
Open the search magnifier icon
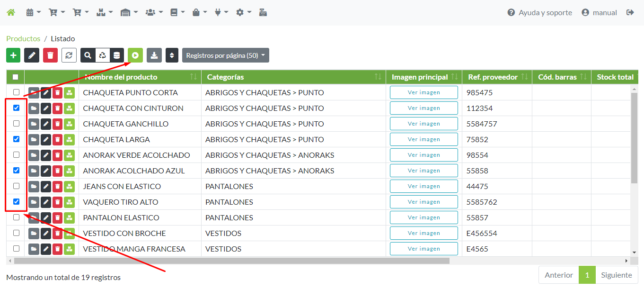point(88,55)
